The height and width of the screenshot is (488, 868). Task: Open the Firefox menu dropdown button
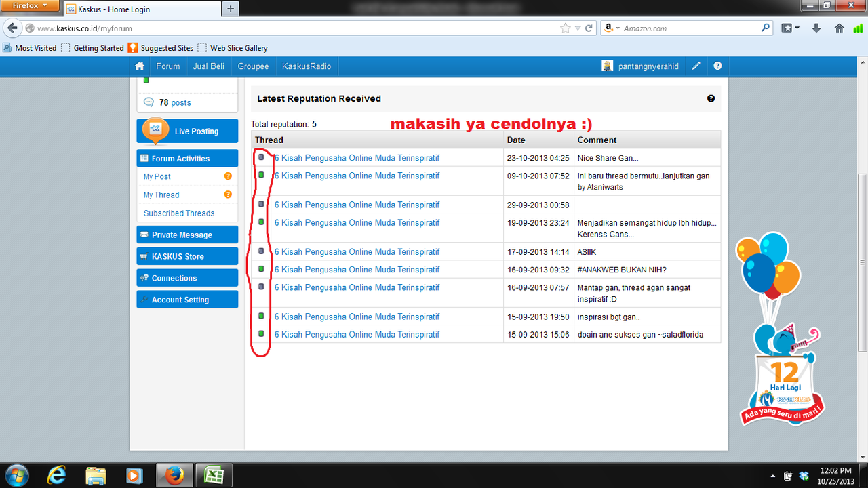click(31, 5)
